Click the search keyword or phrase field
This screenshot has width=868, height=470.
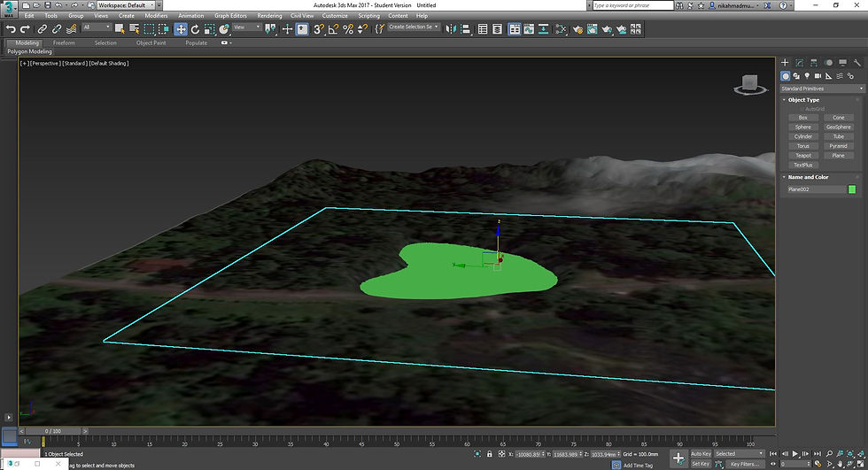[632, 5]
